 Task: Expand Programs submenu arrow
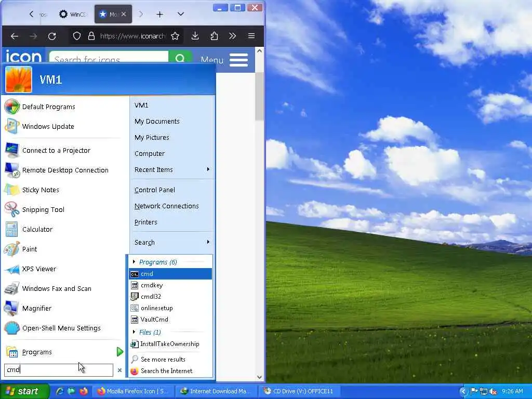(x=119, y=352)
